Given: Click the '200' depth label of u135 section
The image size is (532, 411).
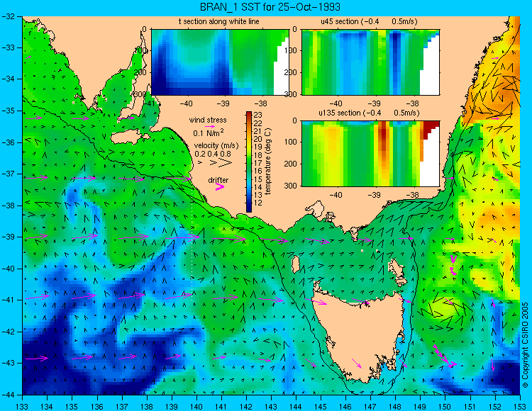Looking at the screenshot, I should 292,164.
